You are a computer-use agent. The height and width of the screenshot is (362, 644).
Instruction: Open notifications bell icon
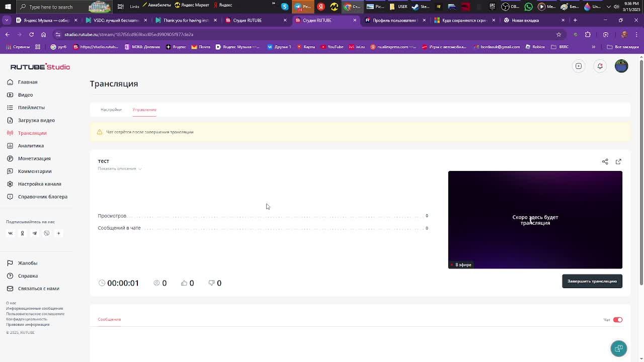[600, 66]
